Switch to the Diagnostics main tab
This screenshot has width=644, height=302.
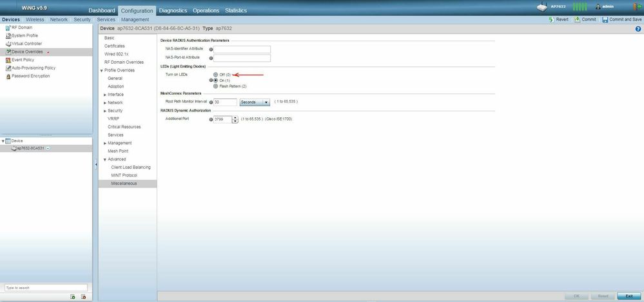click(173, 10)
